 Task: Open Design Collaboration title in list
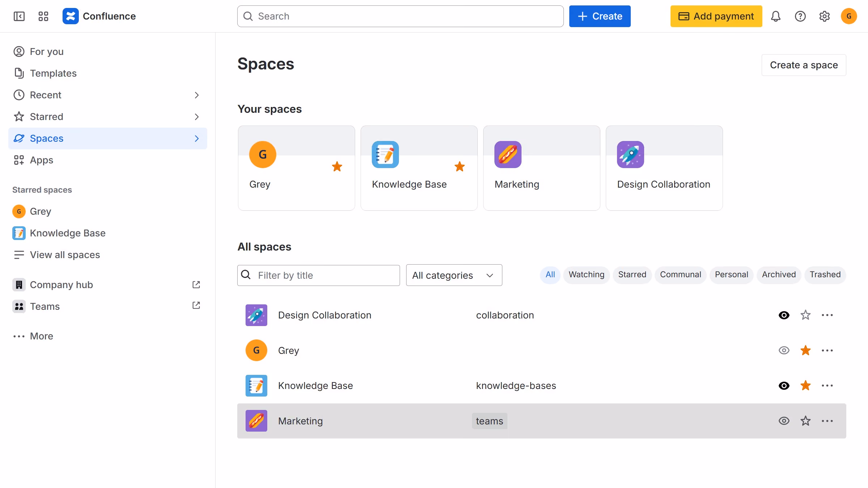point(324,315)
